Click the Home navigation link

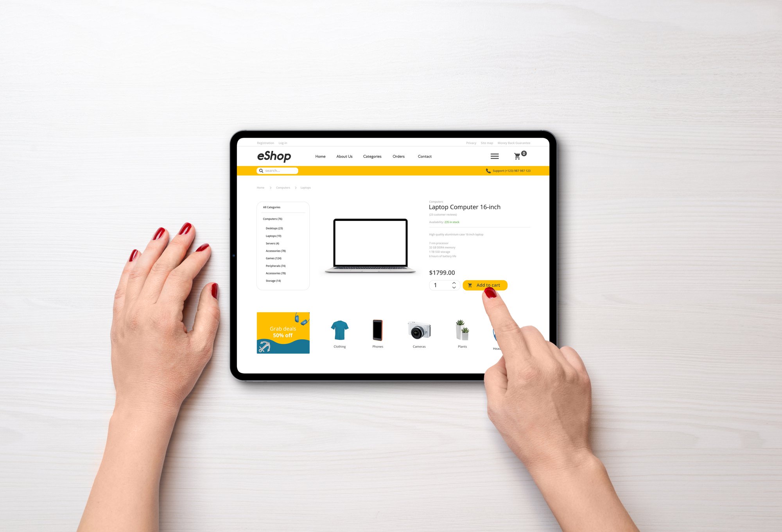point(319,156)
